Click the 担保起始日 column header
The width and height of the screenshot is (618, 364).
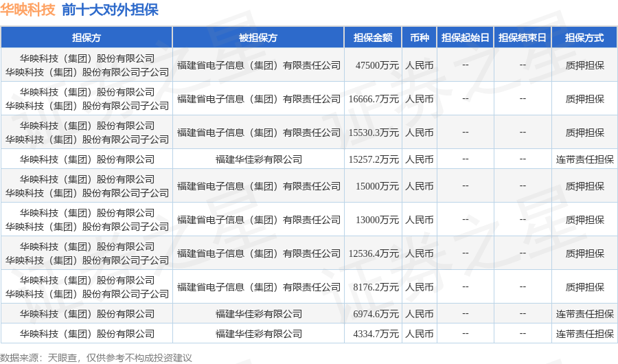(465, 38)
